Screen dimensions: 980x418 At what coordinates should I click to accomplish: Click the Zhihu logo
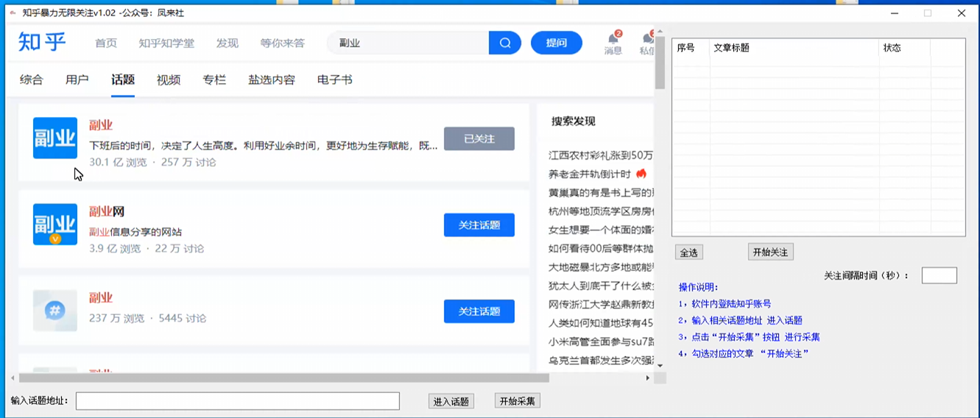pos(42,42)
